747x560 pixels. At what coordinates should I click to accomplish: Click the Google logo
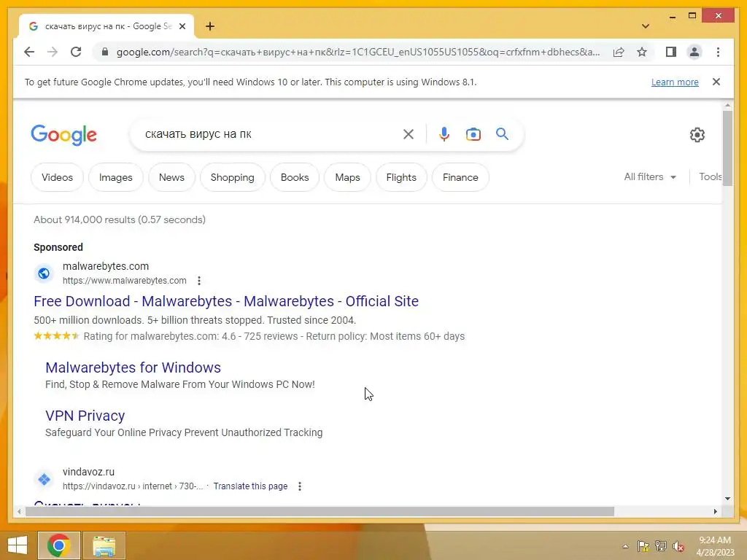(x=64, y=135)
